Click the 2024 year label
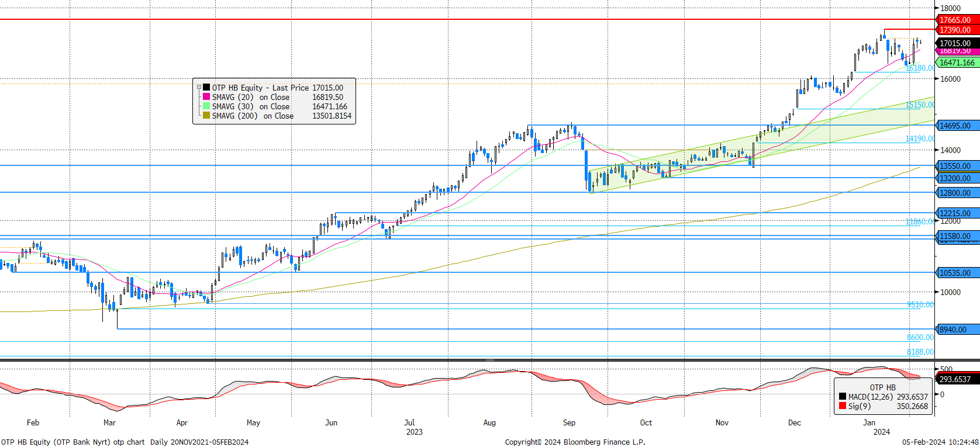This screenshot has height=447, width=980. [x=882, y=432]
